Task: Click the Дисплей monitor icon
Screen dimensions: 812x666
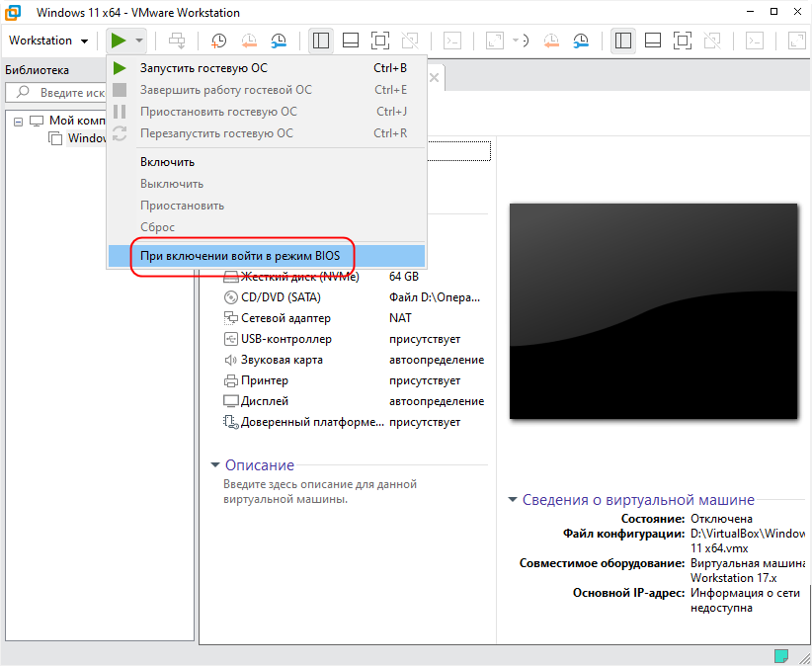Action: pos(230,401)
